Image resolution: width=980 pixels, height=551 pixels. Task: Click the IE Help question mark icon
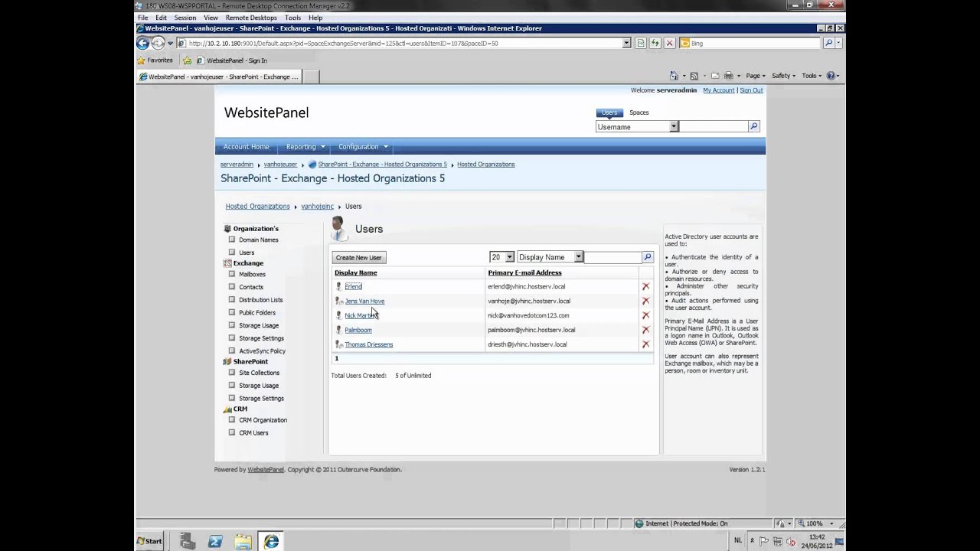[x=831, y=76]
